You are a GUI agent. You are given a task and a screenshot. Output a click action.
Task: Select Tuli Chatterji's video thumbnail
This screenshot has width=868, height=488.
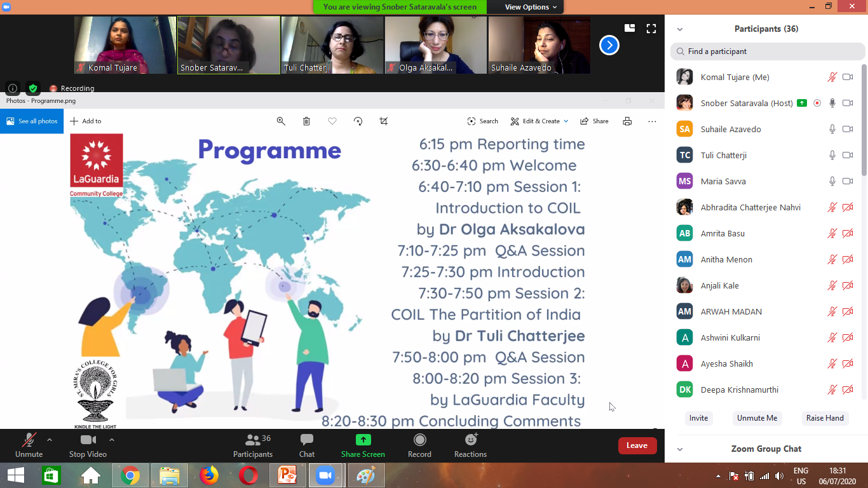pos(332,45)
